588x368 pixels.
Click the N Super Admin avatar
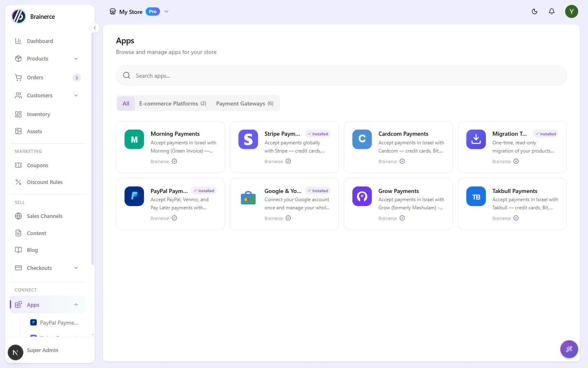(16, 352)
